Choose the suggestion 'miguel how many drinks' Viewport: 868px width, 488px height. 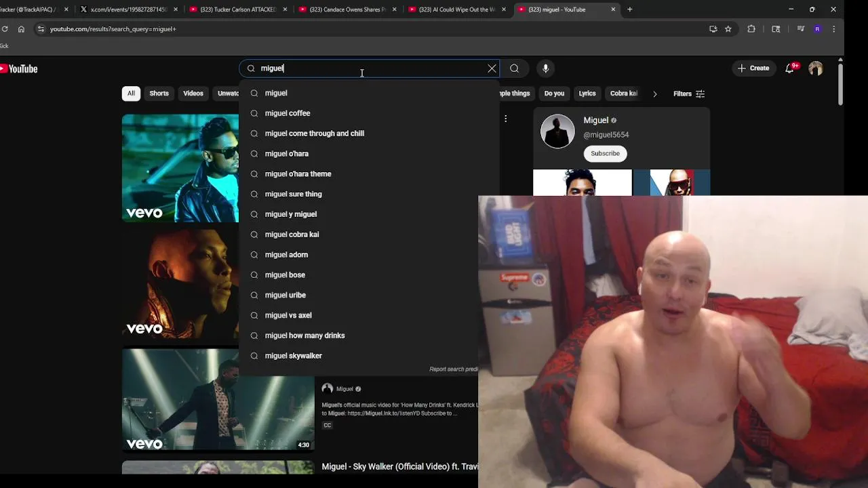369,335
